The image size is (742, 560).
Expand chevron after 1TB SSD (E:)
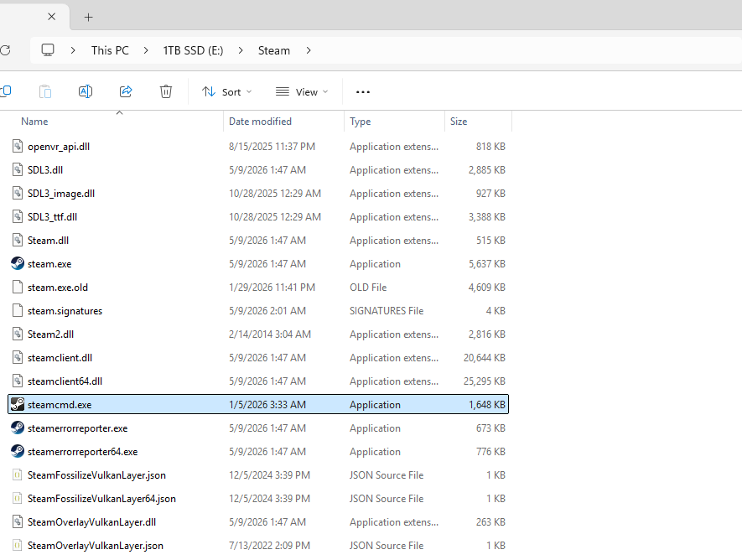tap(241, 50)
